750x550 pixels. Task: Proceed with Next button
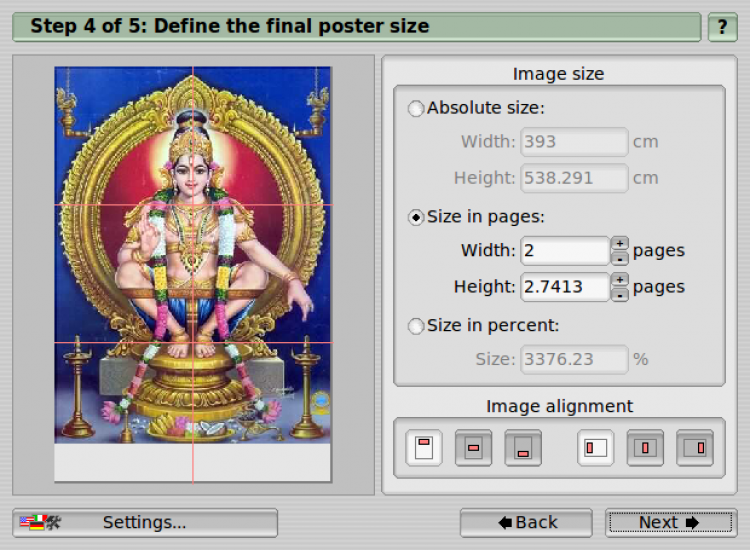pos(671,522)
